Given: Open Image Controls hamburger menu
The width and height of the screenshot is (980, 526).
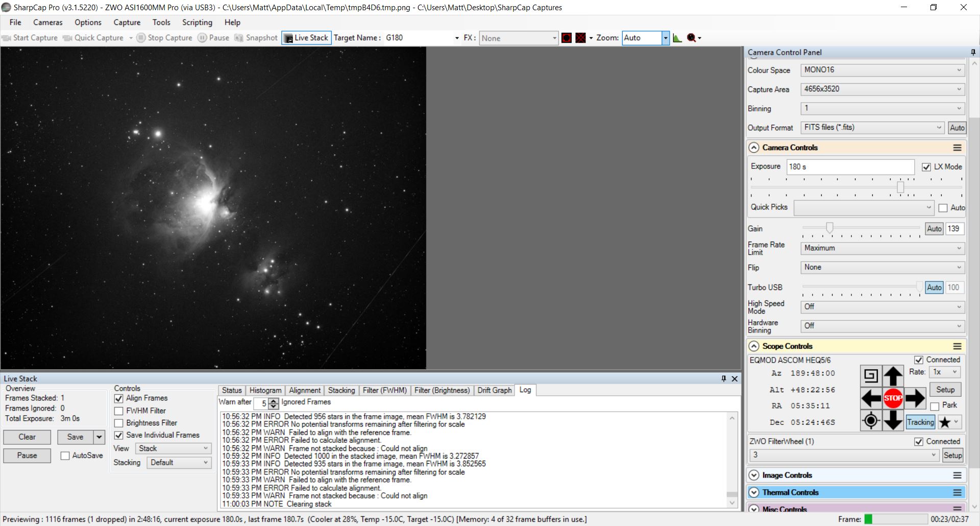Looking at the screenshot, I should click(957, 475).
